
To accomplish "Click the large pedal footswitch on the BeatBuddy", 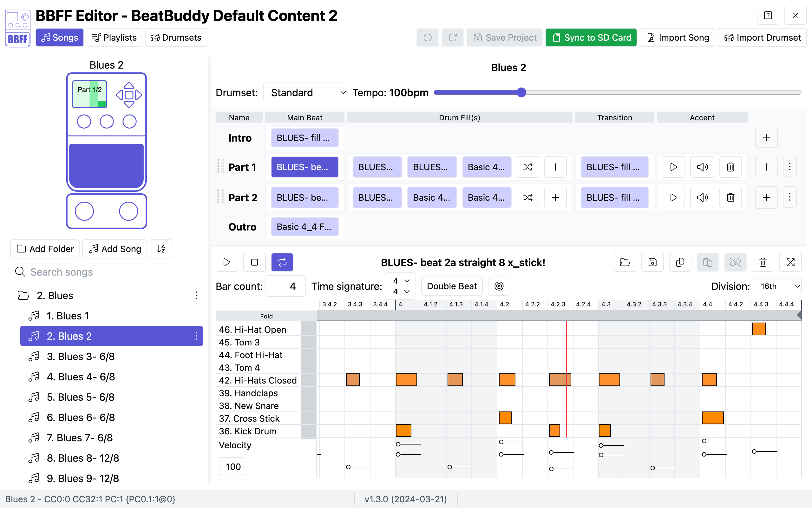I will [106, 166].
